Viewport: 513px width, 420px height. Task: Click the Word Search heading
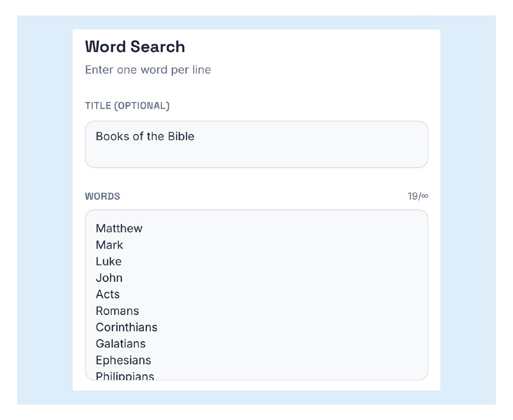(x=135, y=47)
